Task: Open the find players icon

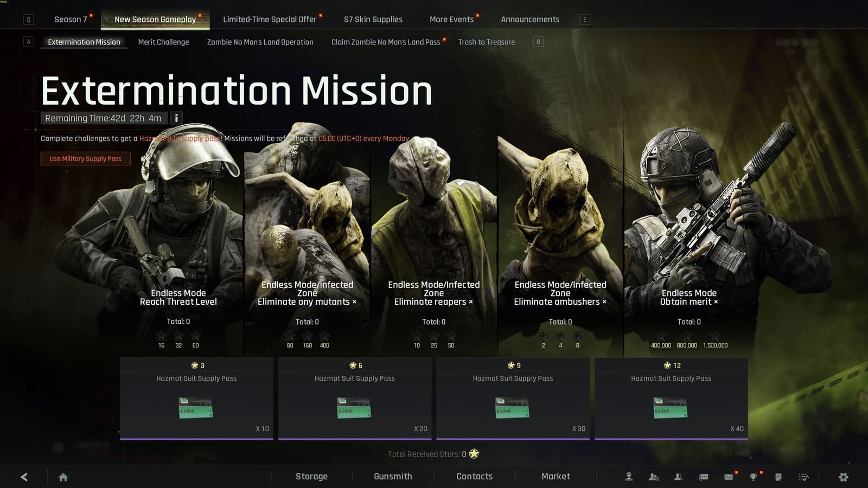Action: (x=654, y=477)
